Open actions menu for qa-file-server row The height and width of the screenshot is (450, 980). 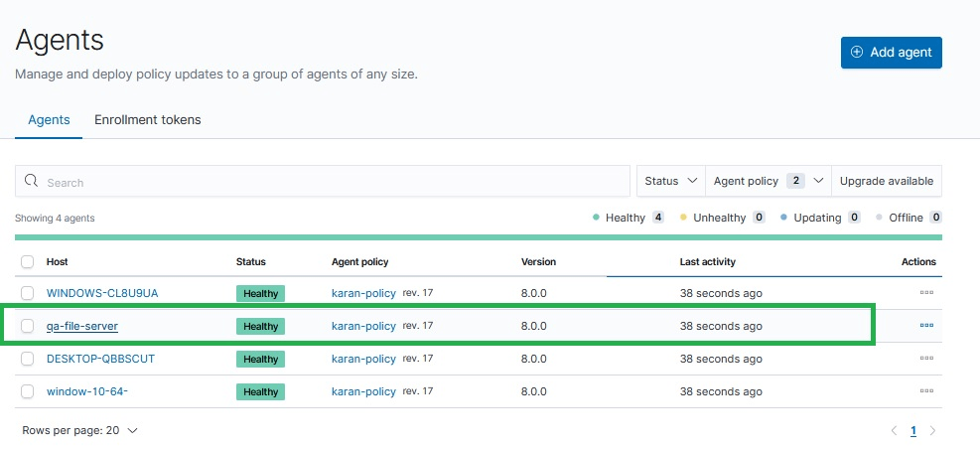(926, 325)
